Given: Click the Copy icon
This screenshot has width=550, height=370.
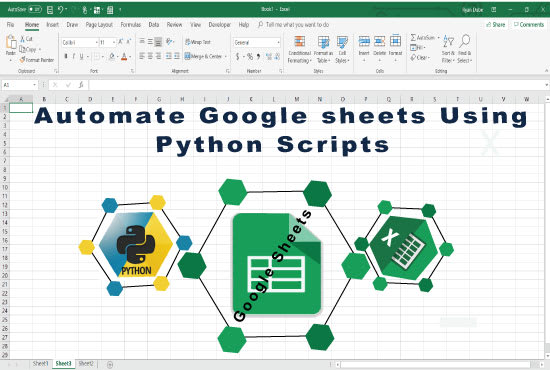Looking at the screenshot, I should 22,49.
